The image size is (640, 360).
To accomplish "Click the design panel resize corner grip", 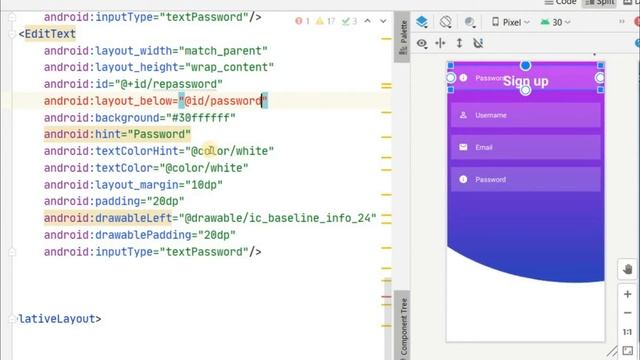I will tap(612, 351).
